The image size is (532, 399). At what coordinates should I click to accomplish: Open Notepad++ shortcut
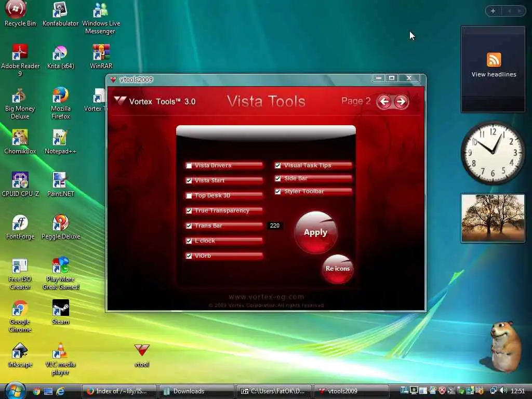click(60, 142)
